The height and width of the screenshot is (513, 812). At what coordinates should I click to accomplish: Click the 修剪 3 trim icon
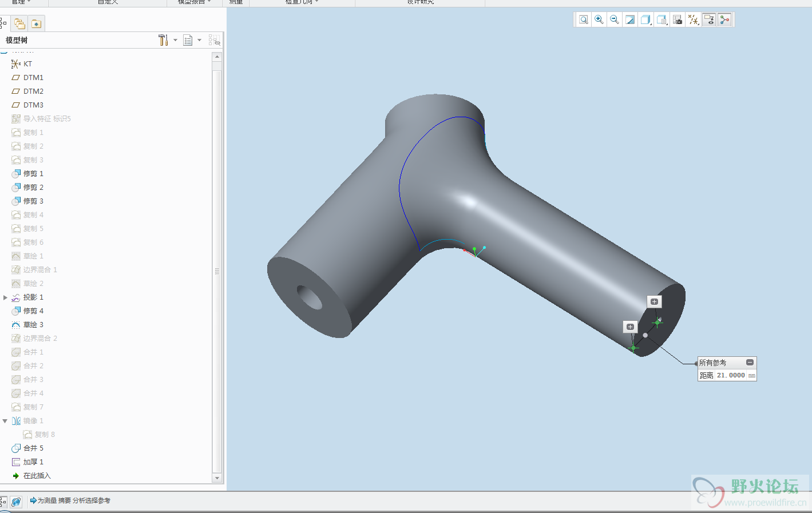[x=16, y=201]
